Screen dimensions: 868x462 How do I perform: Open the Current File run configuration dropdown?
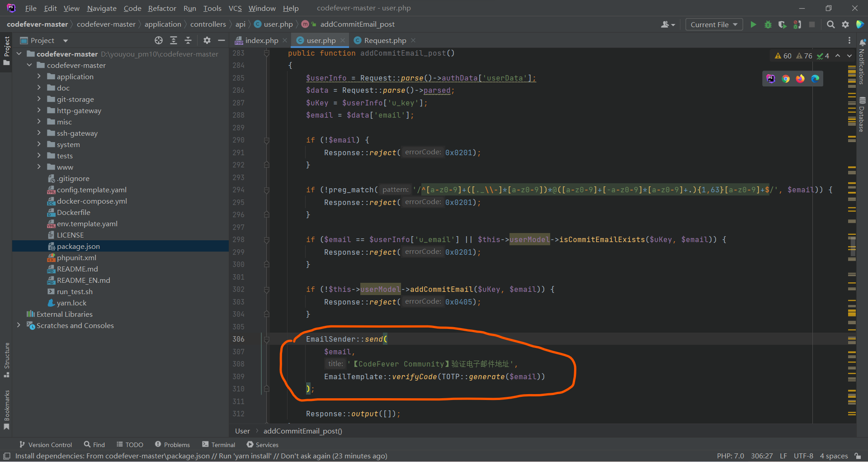tap(714, 24)
